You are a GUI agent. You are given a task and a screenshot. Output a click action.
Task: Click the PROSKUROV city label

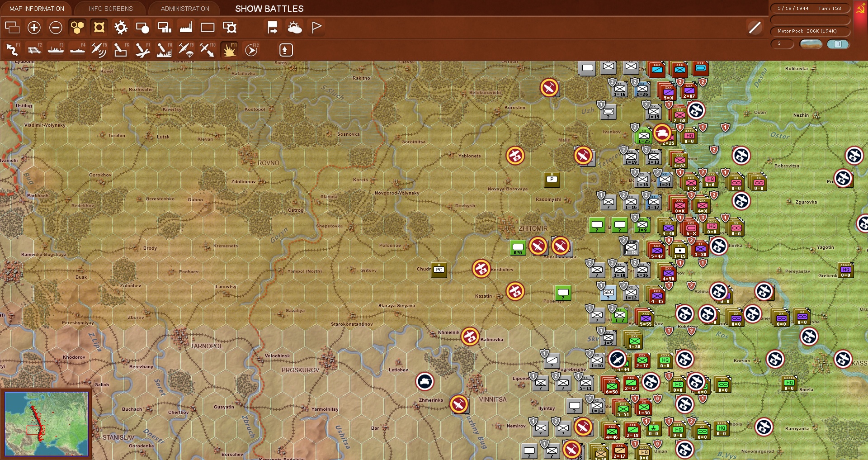click(300, 370)
